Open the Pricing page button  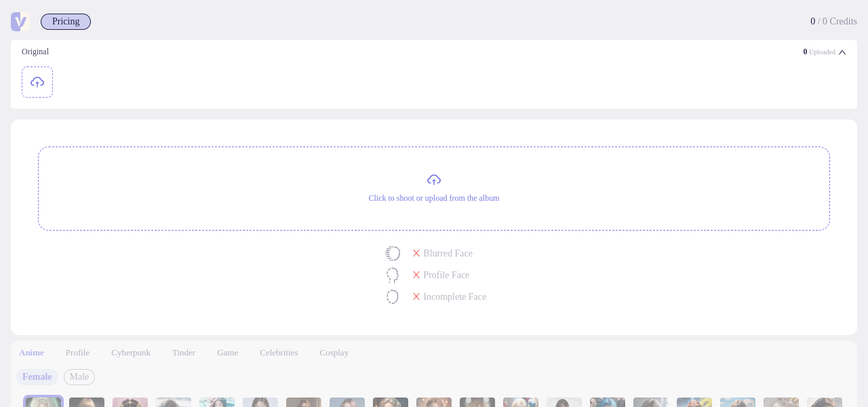(66, 22)
